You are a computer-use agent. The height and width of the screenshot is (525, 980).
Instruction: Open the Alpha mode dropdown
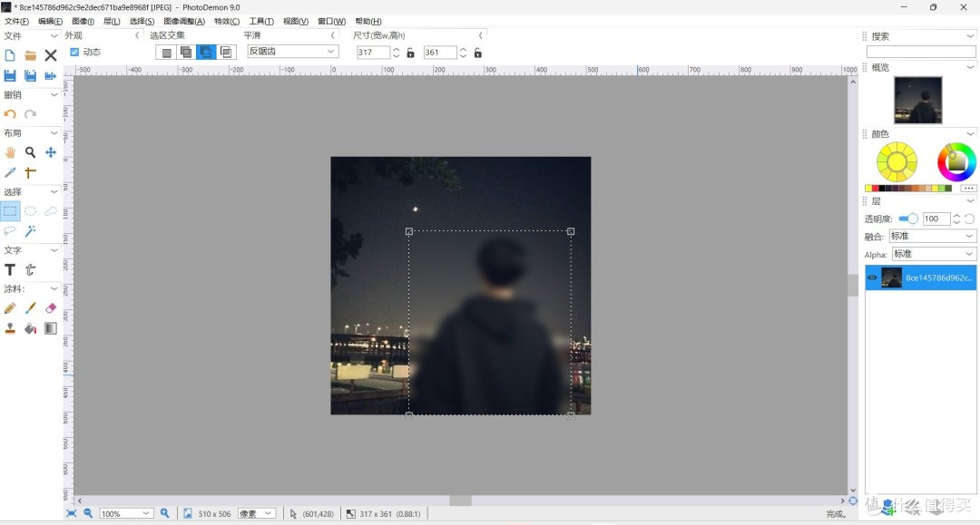(x=933, y=254)
